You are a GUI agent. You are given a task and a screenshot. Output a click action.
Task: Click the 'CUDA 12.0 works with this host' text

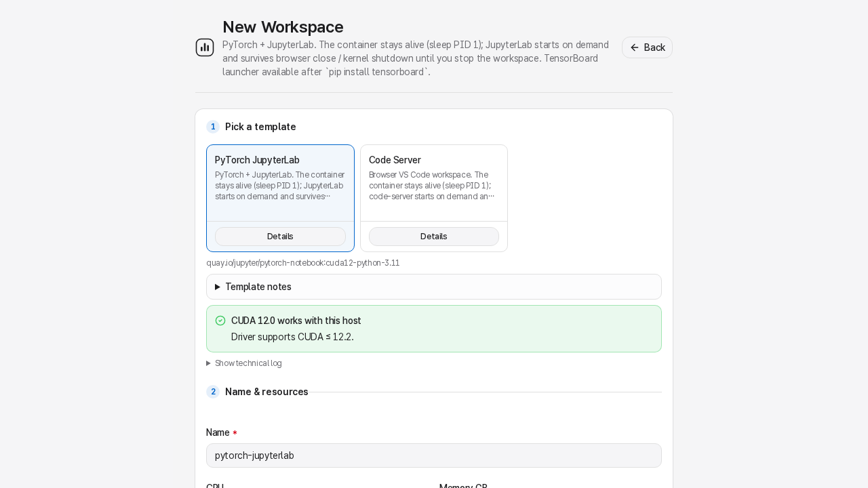coord(296,321)
